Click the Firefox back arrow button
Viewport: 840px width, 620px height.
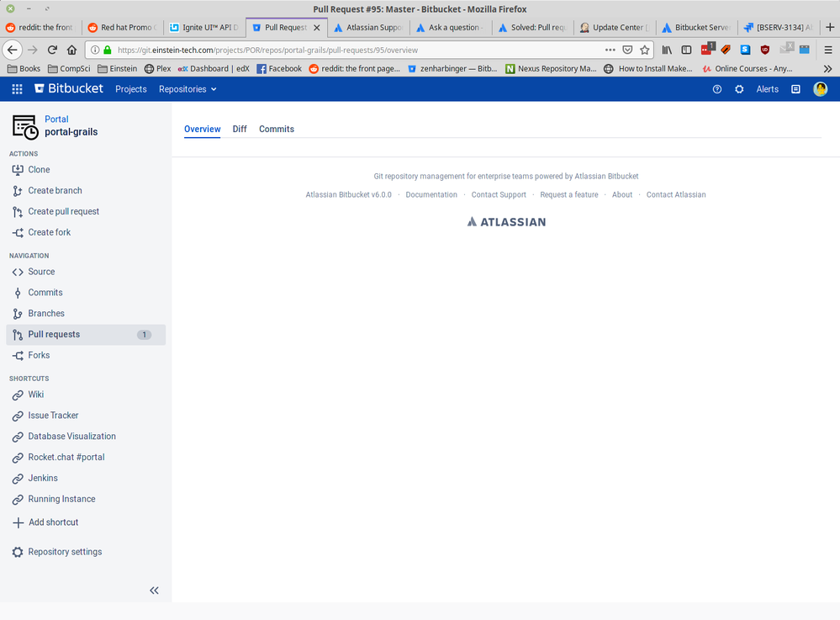pos(13,50)
